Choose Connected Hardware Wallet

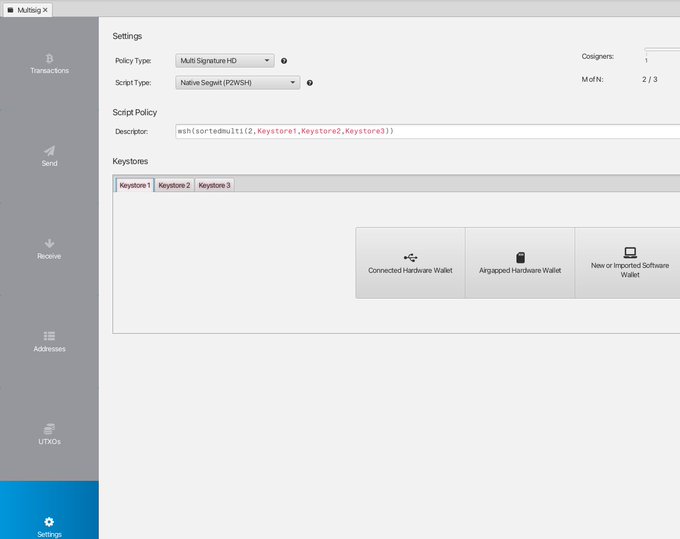[x=410, y=263]
